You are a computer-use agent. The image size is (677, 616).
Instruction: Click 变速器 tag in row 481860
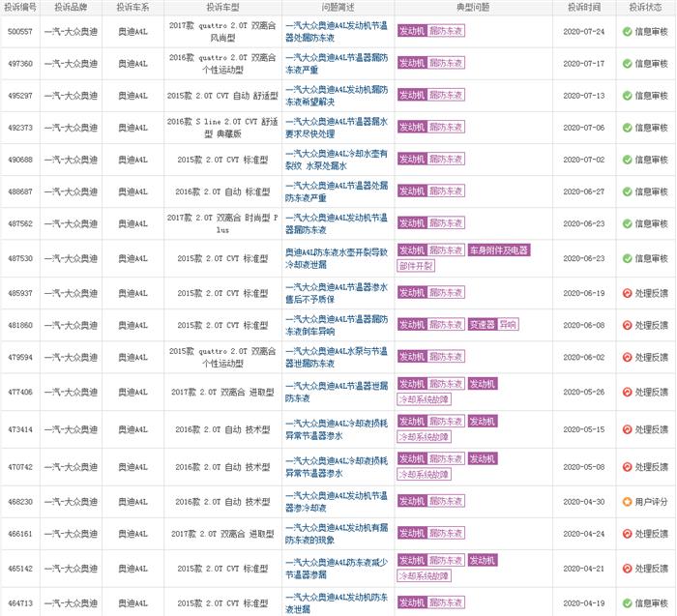pos(483,324)
